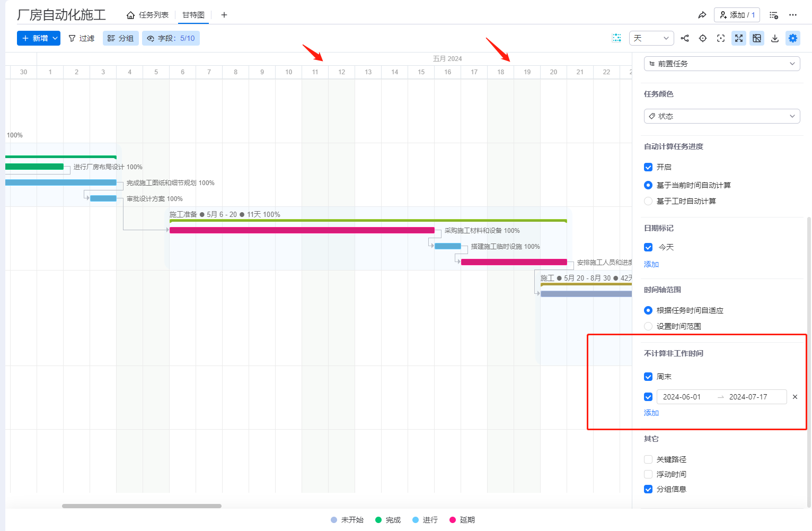Select 基于当前时间自动计算 radio

[648, 185]
